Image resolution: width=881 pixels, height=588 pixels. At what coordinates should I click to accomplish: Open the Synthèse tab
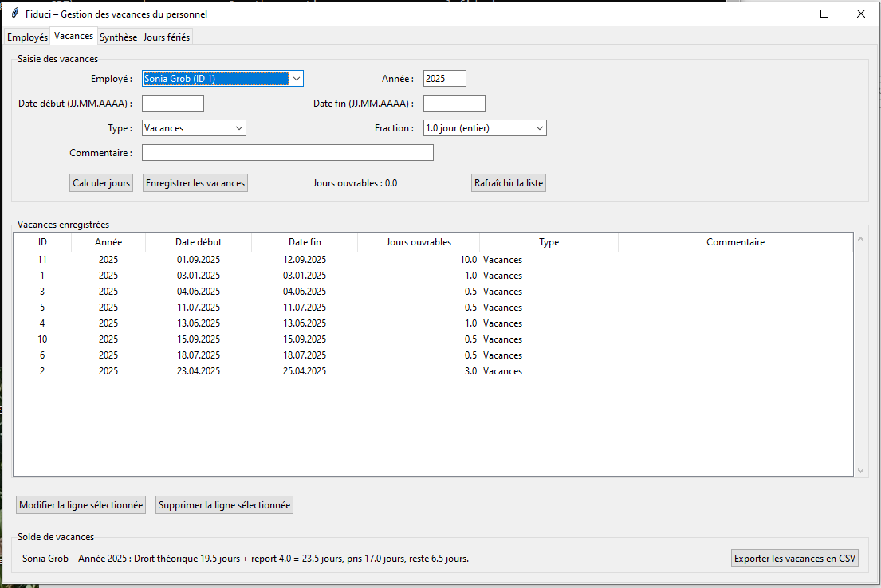(x=118, y=37)
